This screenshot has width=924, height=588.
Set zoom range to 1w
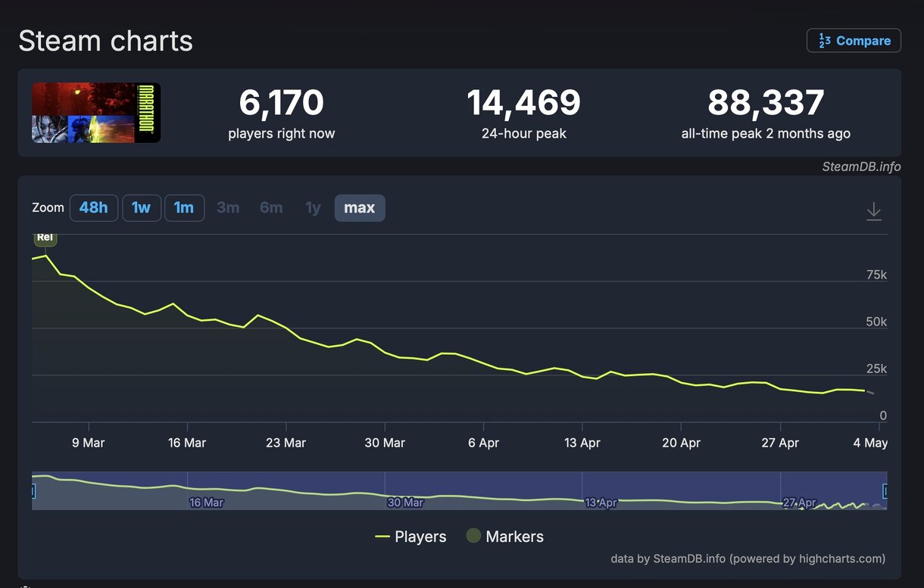pos(142,208)
